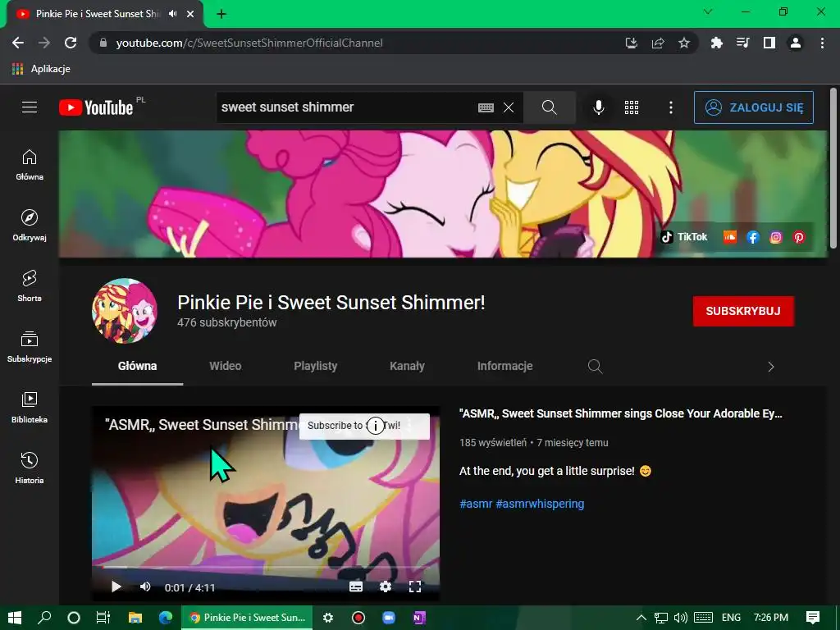Viewport: 840px width, 630px height.
Task: Open the YouTube hamburger guide menu
Action: (x=30, y=107)
